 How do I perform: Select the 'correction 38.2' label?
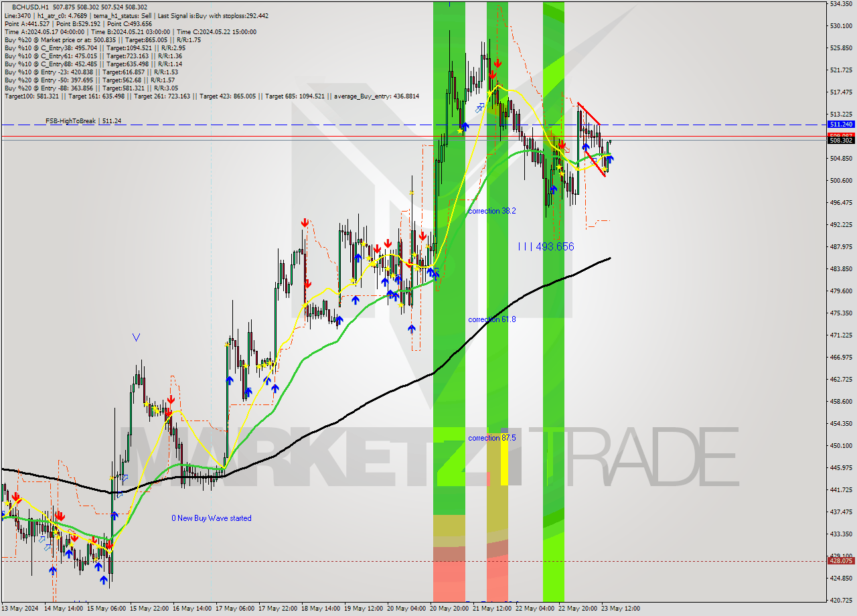(492, 211)
